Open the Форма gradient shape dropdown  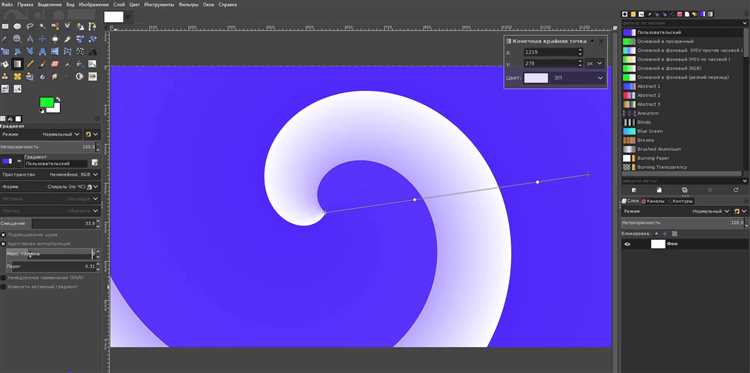pyautogui.click(x=50, y=187)
